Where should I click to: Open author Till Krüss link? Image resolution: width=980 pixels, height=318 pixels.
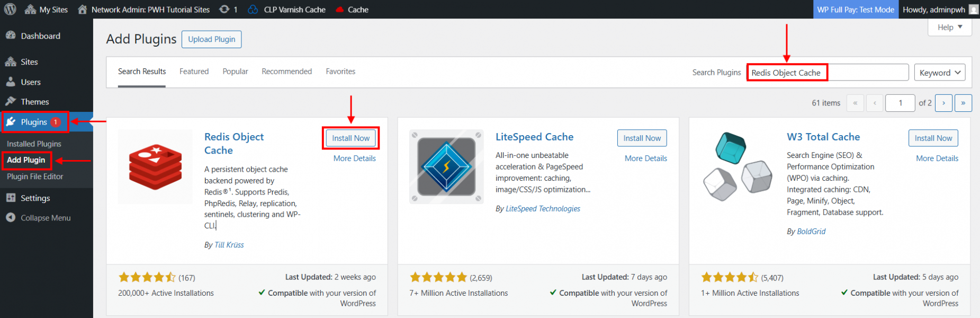click(229, 245)
